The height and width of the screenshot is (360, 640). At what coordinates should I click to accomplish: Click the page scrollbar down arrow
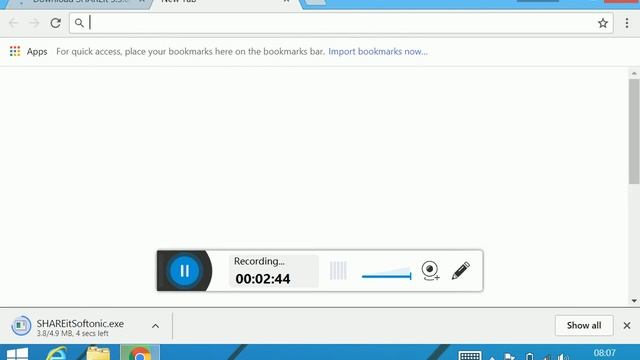[634, 301]
